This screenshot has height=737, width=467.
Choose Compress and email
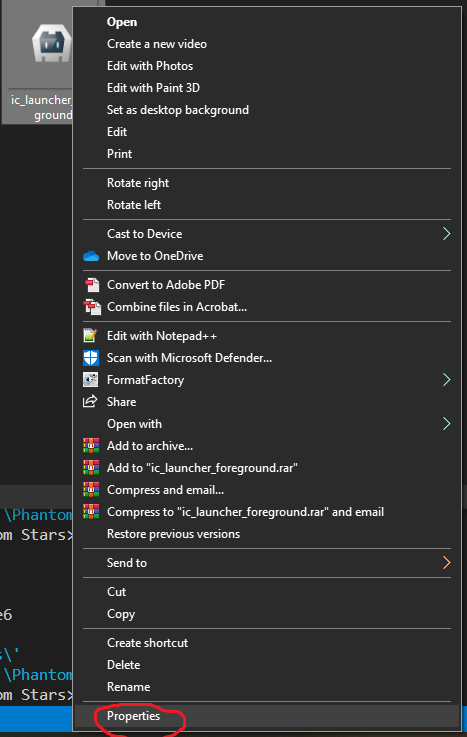click(x=165, y=490)
